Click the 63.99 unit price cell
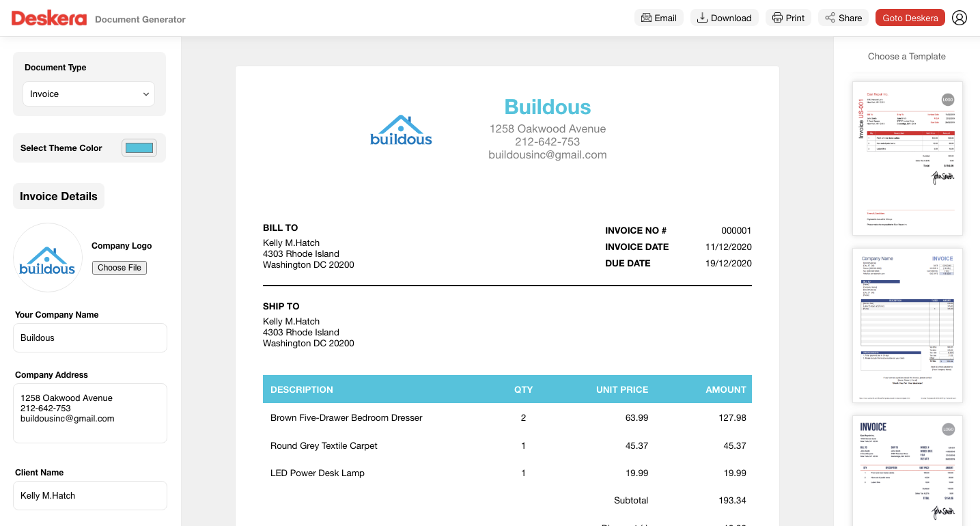Viewport: 980px width, 526px height. click(637, 417)
